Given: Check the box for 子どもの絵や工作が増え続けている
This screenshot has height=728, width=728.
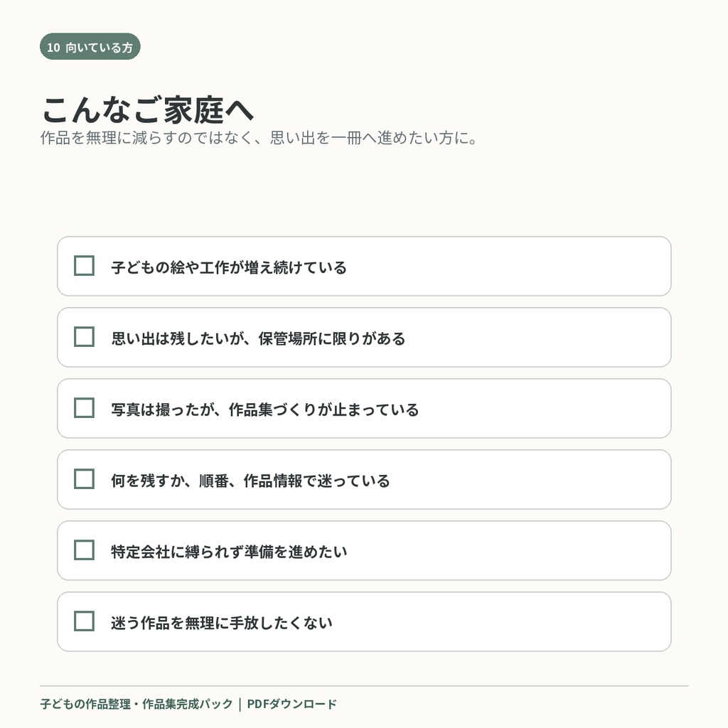Looking at the screenshot, I should coord(84,266).
